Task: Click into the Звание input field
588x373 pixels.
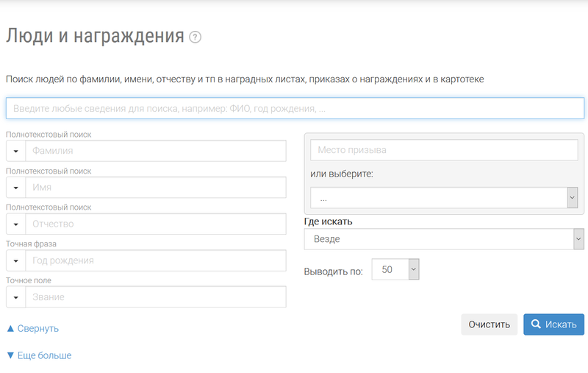Action: (156, 296)
